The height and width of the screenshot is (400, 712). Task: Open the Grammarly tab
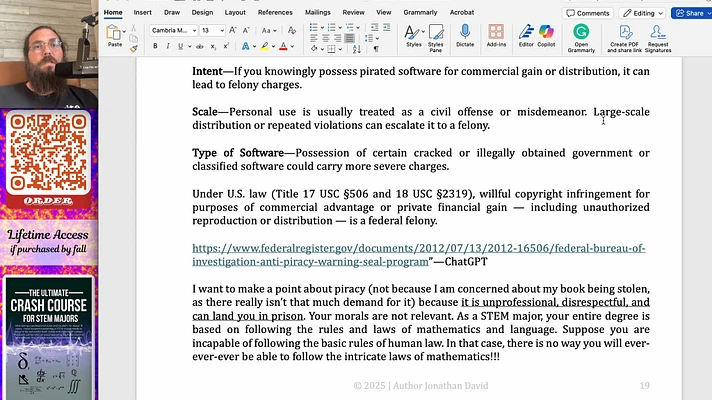(420, 12)
